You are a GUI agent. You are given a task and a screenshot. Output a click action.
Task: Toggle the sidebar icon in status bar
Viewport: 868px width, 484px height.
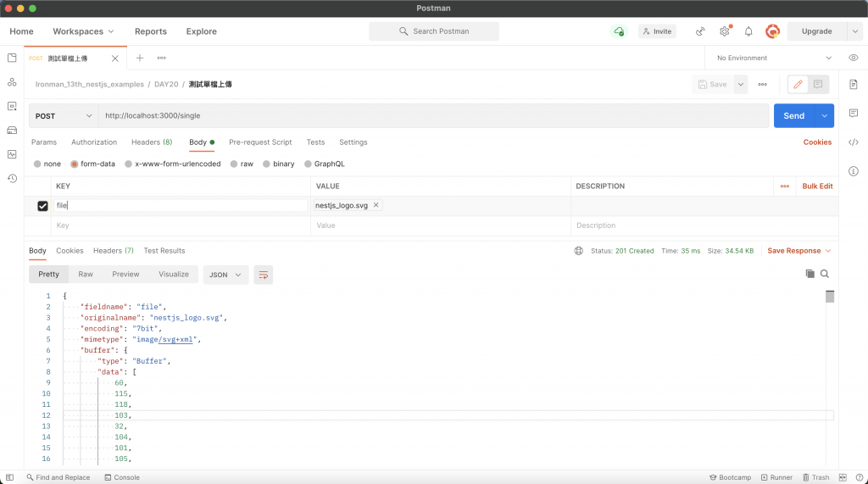pyautogui.click(x=9, y=477)
